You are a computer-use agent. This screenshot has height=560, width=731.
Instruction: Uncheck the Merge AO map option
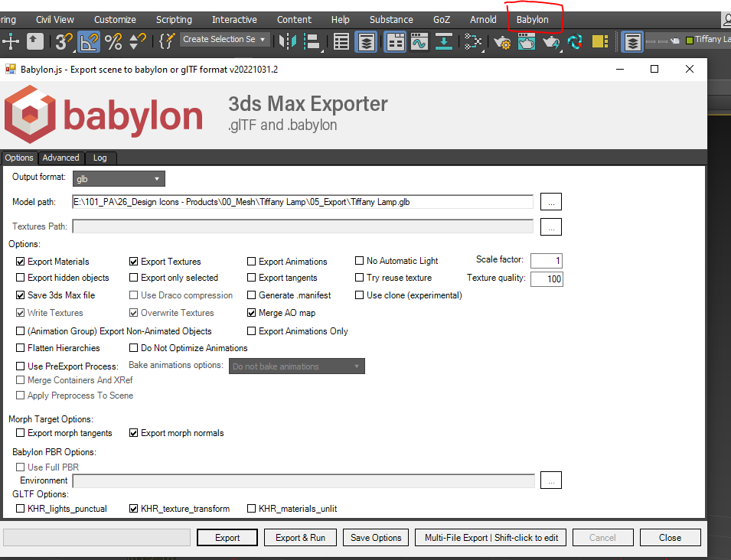252,313
